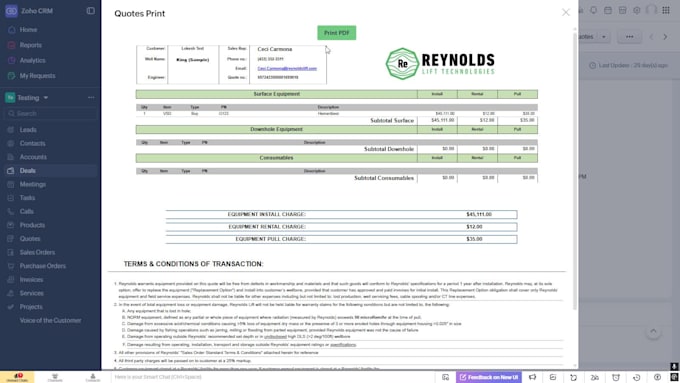Open Unread Chats in bottom bar
Screen dimensions: 680x383
pyautogui.click(x=17, y=377)
